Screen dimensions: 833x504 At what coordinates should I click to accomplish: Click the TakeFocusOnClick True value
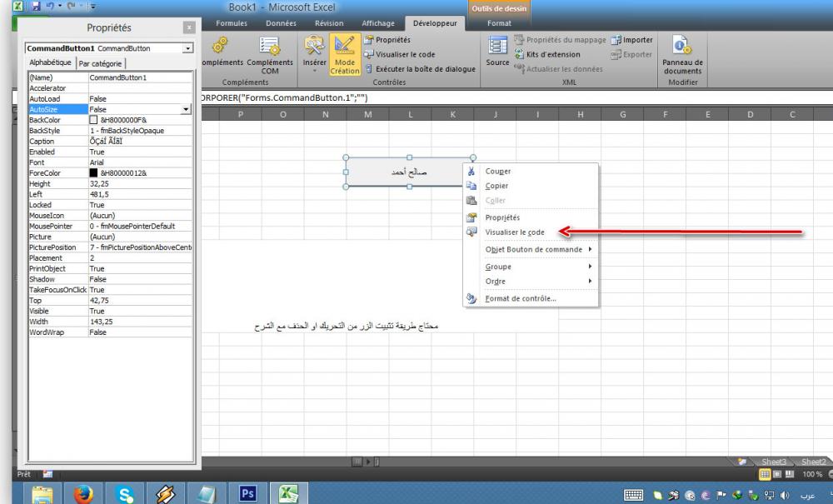point(140,290)
